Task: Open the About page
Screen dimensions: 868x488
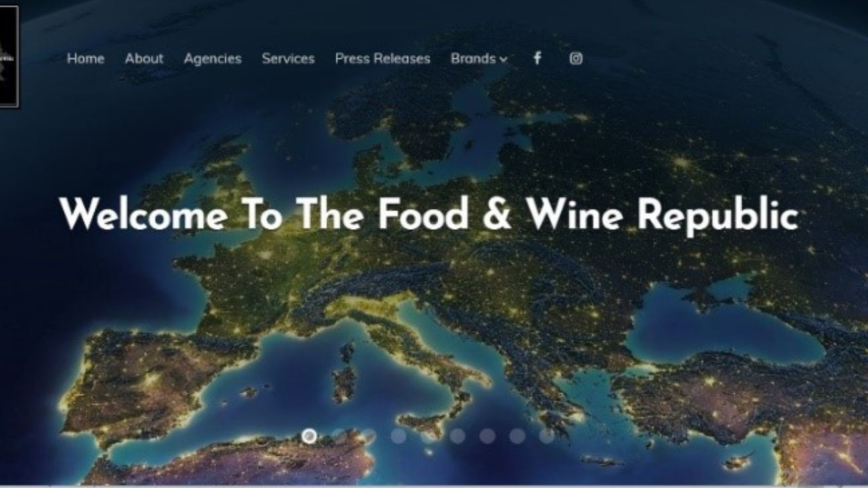Action: click(144, 58)
